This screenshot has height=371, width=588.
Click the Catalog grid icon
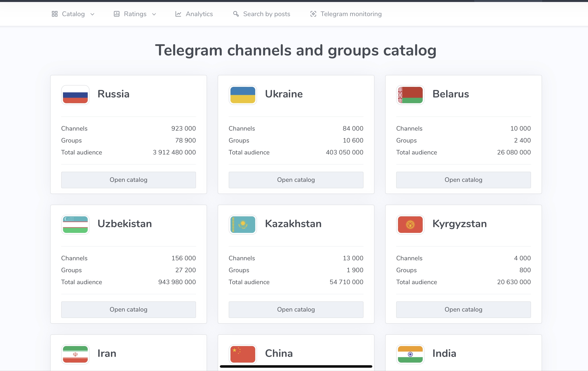pyautogui.click(x=54, y=14)
